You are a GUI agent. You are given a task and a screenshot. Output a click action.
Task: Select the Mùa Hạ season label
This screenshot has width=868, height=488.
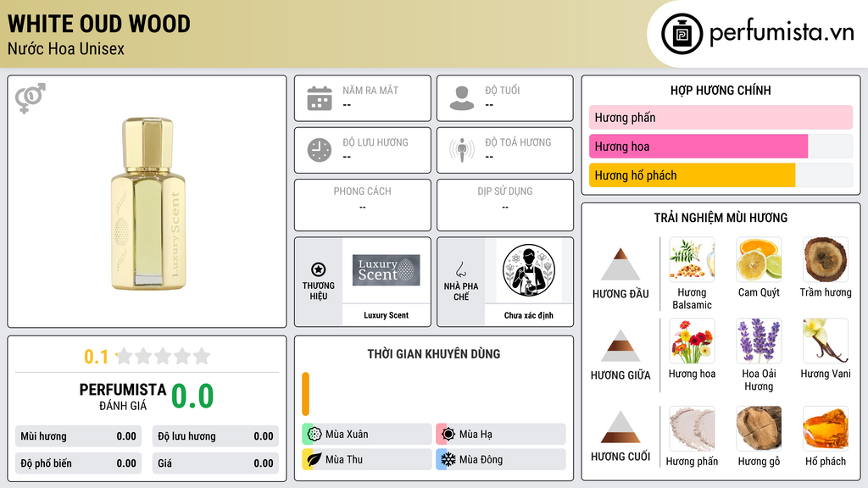(x=476, y=435)
